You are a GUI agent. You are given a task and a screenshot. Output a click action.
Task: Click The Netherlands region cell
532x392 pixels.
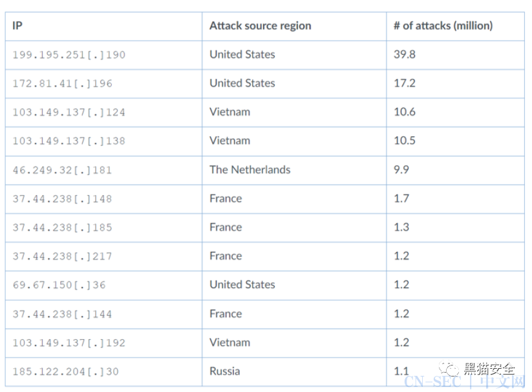tap(250, 170)
